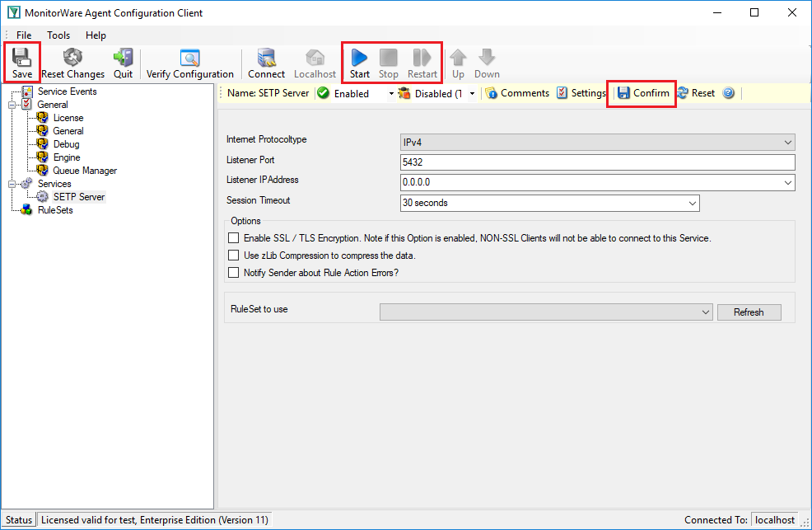Collapse the General tree branch

[12, 105]
